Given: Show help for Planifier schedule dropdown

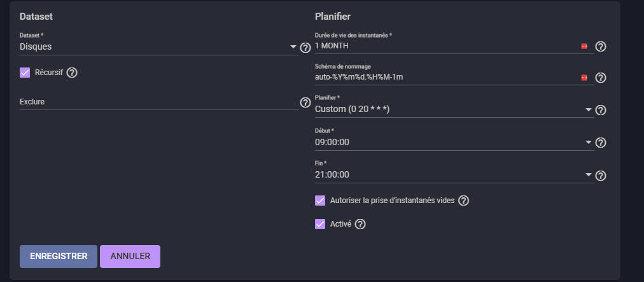Looking at the screenshot, I should coord(601,110).
